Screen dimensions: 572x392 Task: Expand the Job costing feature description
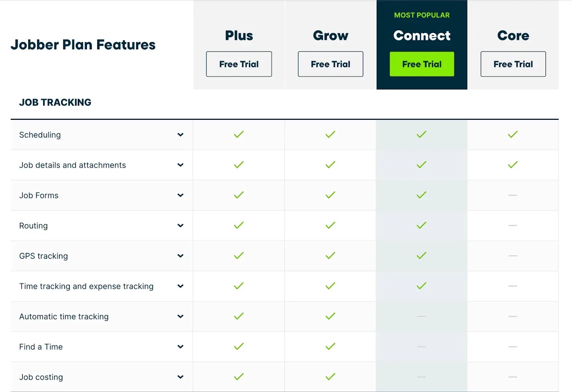181,377
